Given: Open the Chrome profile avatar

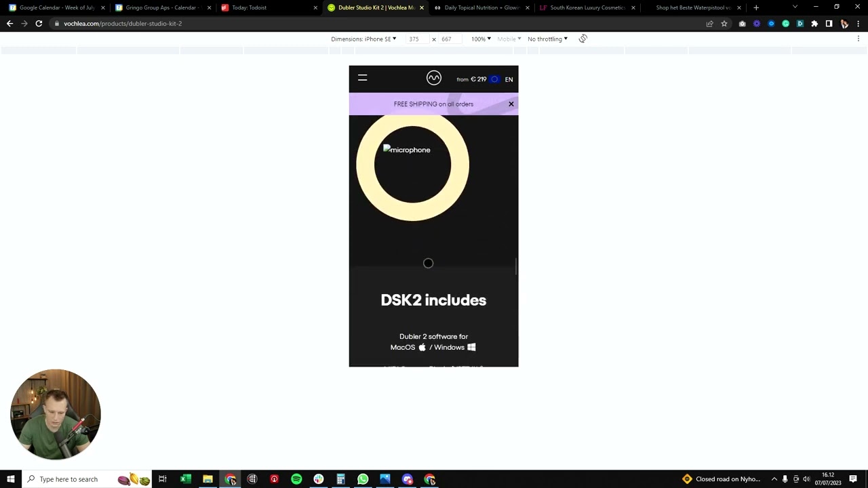Looking at the screenshot, I should click(844, 23).
